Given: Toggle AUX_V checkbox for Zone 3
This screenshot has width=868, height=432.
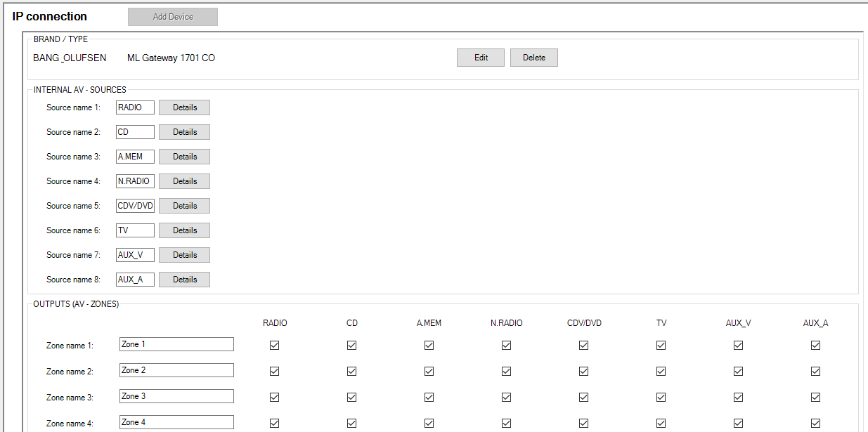Looking at the screenshot, I should (x=739, y=397).
